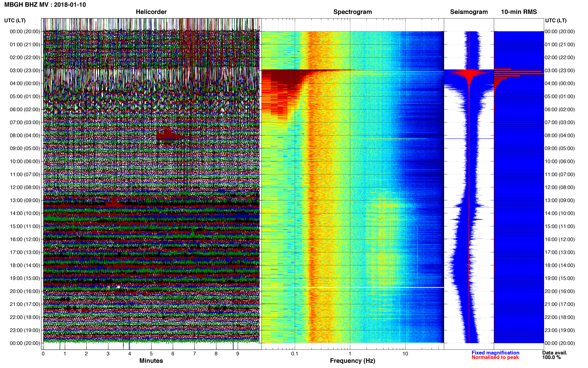Click right time label '12:00 (08:00)'
This screenshot has height=368, width=588.
(x=560, y=187)
